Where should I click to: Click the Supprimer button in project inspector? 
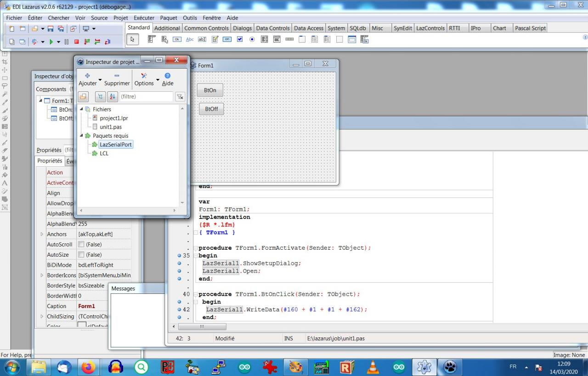coord(117,79)
